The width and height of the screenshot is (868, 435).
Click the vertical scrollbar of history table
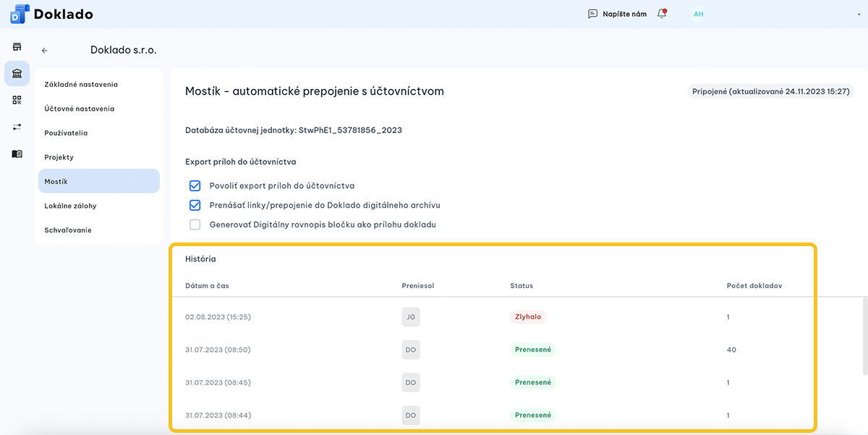coord(865,335)
